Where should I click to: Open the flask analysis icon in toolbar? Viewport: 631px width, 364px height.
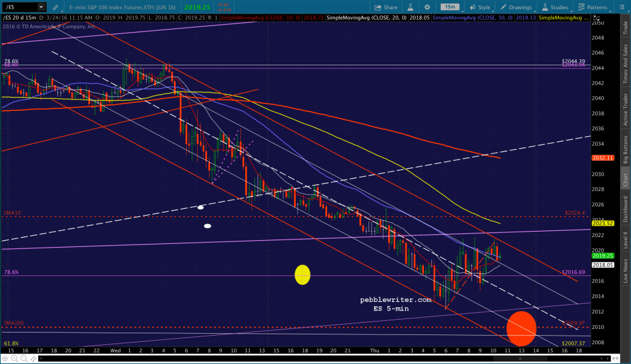click(x=410, y=7)
